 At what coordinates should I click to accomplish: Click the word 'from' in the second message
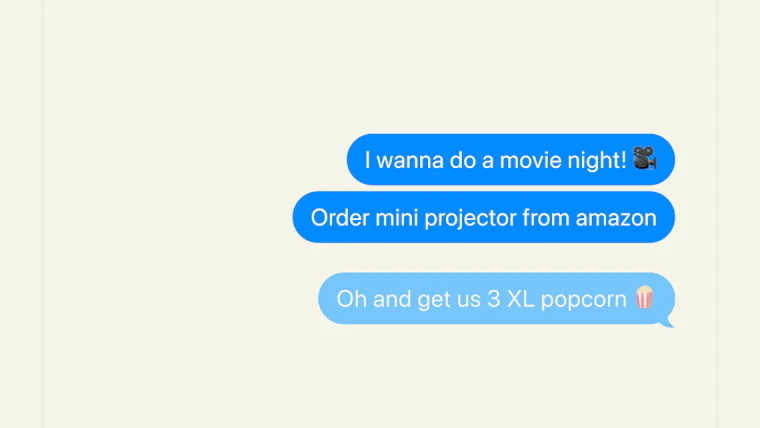(546, 218)
